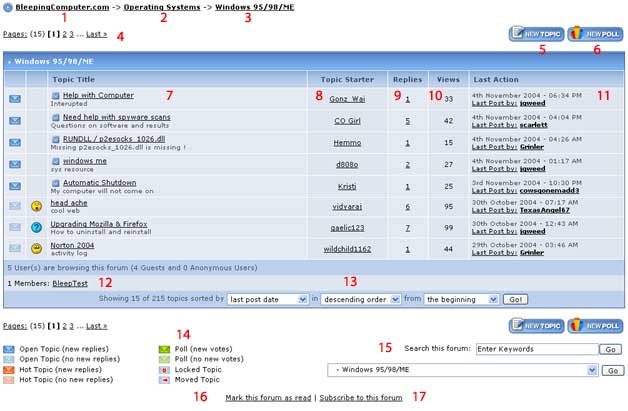628x411 pixels.
Task: Go to page 2 in top pagination
Action: point(64,34)
